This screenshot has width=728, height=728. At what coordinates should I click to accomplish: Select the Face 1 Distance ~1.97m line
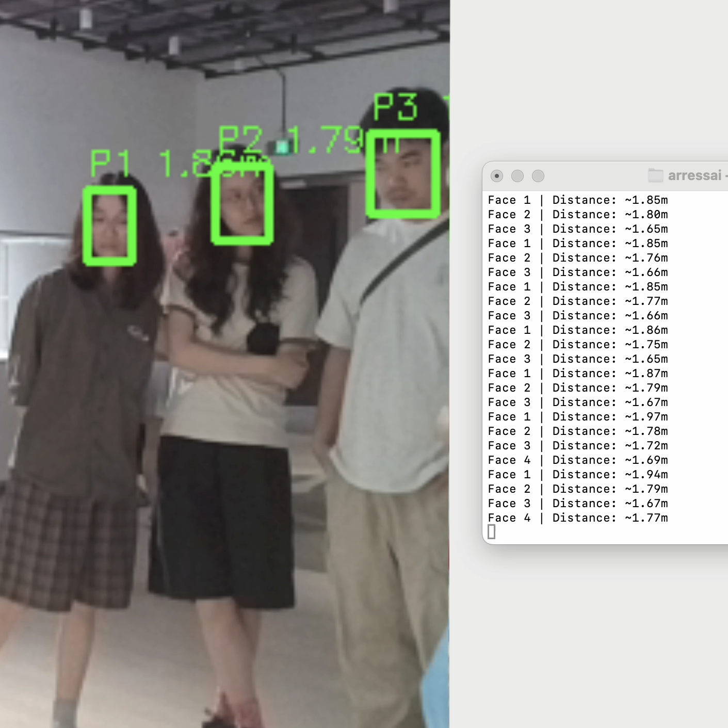(578, 417)
